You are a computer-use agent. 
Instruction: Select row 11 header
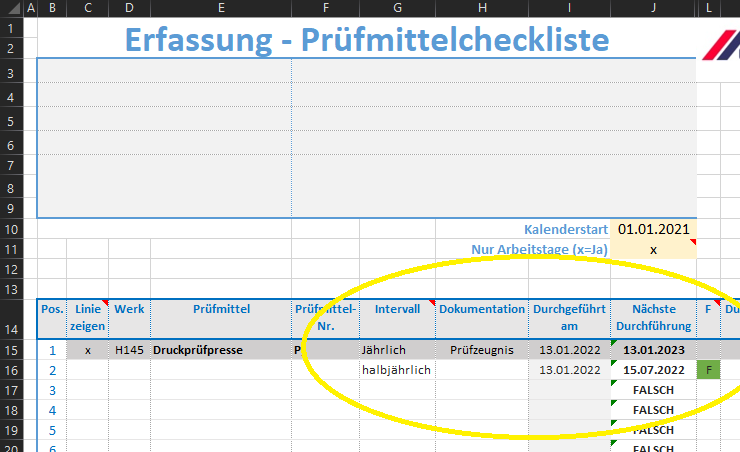pyautogui.click(x=11, y=249)
